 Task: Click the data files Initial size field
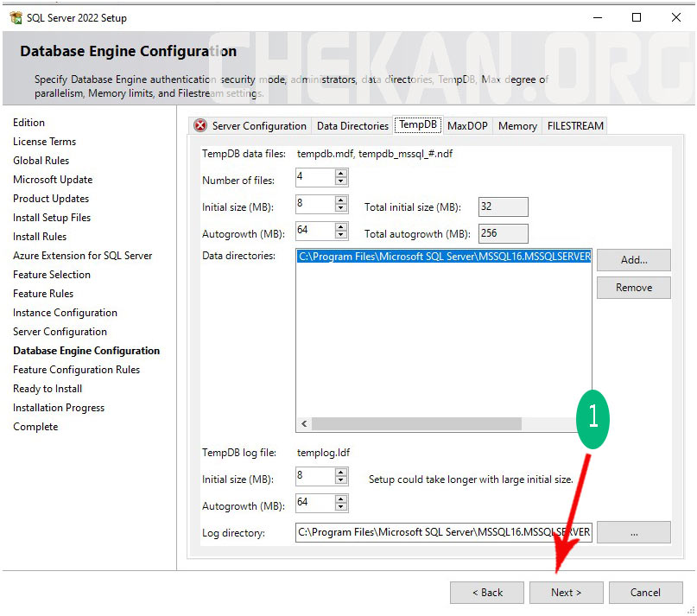tap(315, 204)
